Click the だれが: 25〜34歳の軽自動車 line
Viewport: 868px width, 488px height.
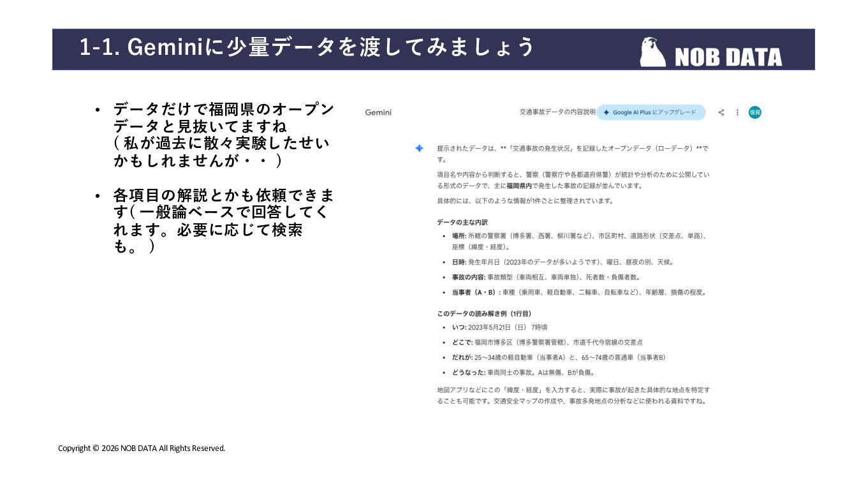559,357
